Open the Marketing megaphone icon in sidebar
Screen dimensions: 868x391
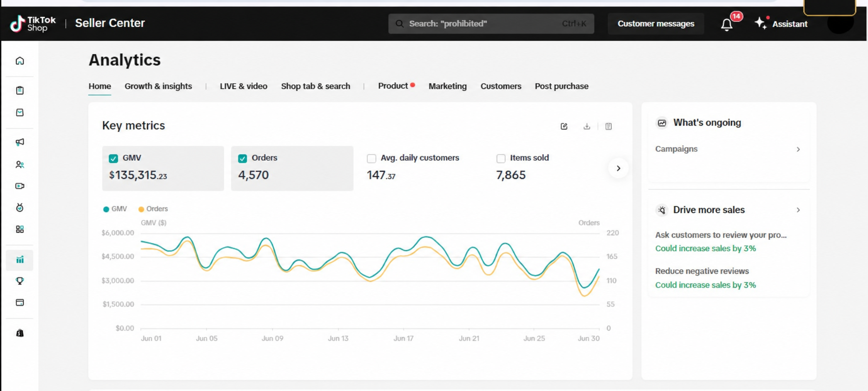tap(20, 142)
